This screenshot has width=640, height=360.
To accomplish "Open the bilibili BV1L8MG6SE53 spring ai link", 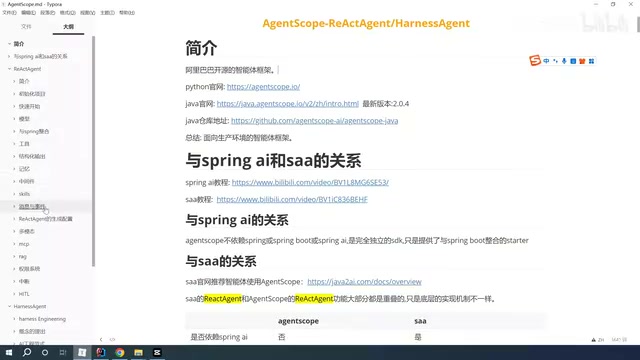I will (x=310, y=182).
